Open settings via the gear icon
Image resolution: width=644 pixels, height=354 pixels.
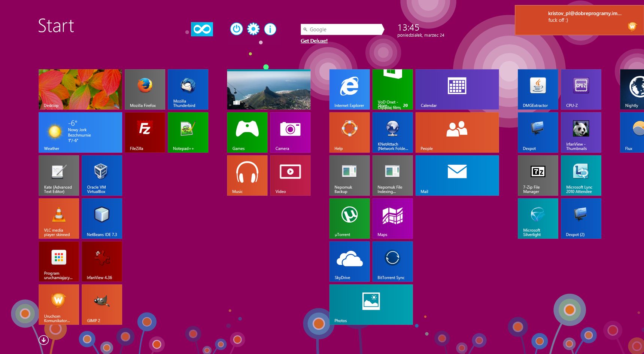point(253,29)
